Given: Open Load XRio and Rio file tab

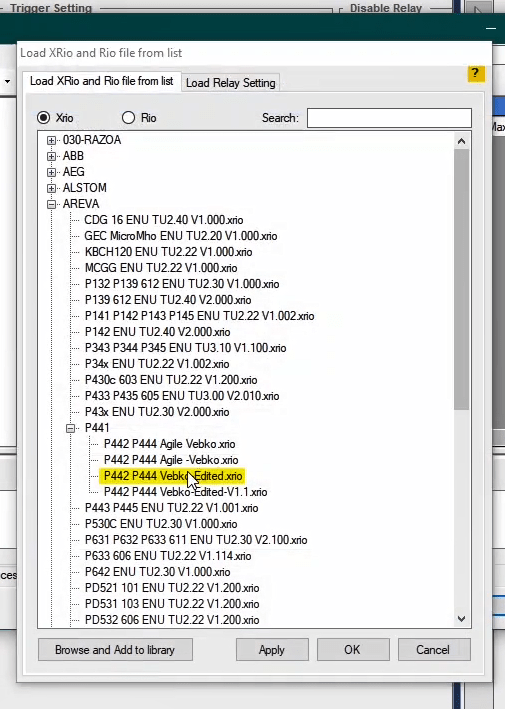Looking at the screenshot, I should click(x=101, y=81).
